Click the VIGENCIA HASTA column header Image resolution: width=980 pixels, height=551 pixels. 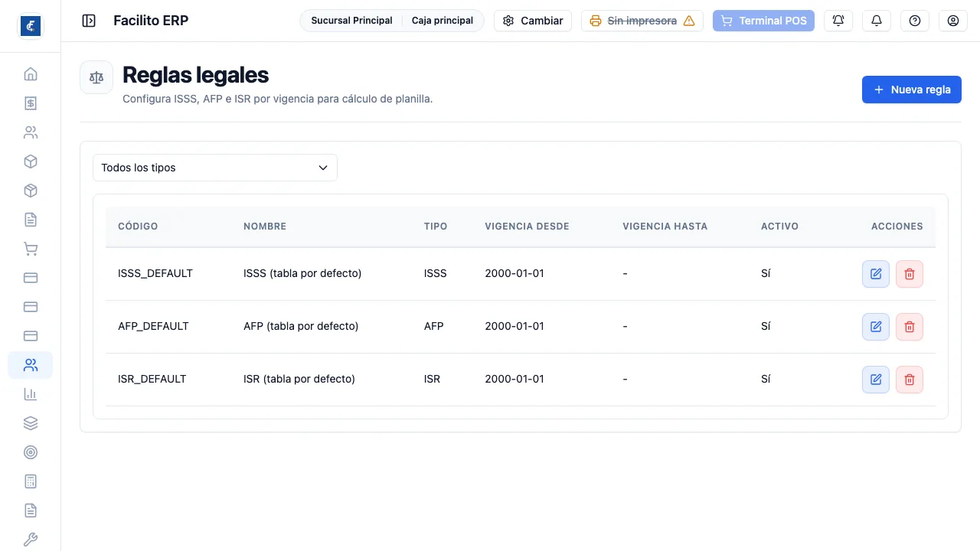[665, 227]
